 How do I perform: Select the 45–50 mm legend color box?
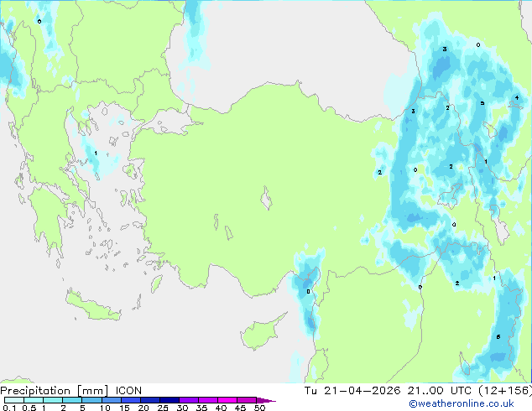click(x=247, y=400)
